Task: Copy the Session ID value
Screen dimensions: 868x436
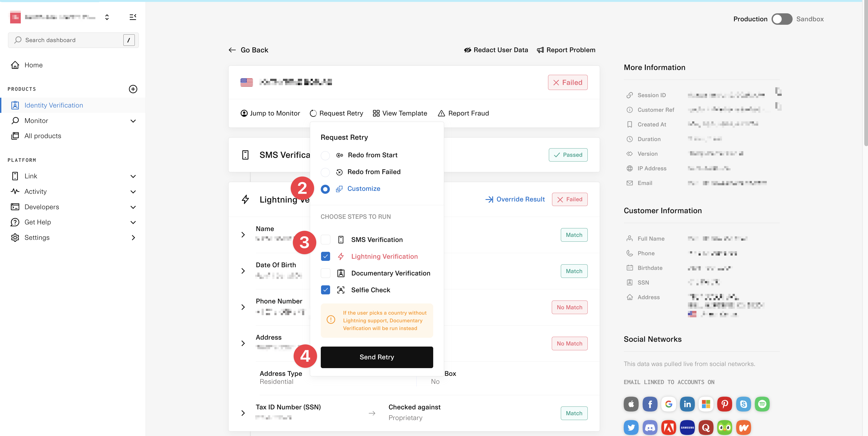Action: (778, 91)
